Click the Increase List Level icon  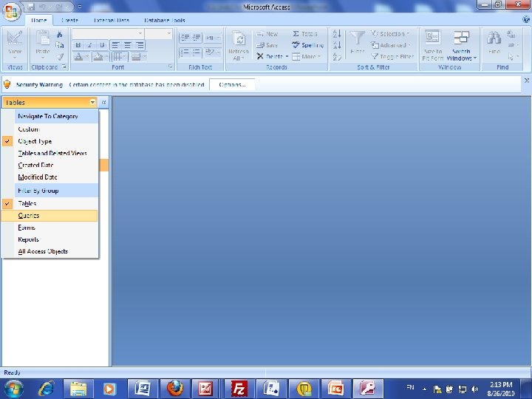pos(197,38)
